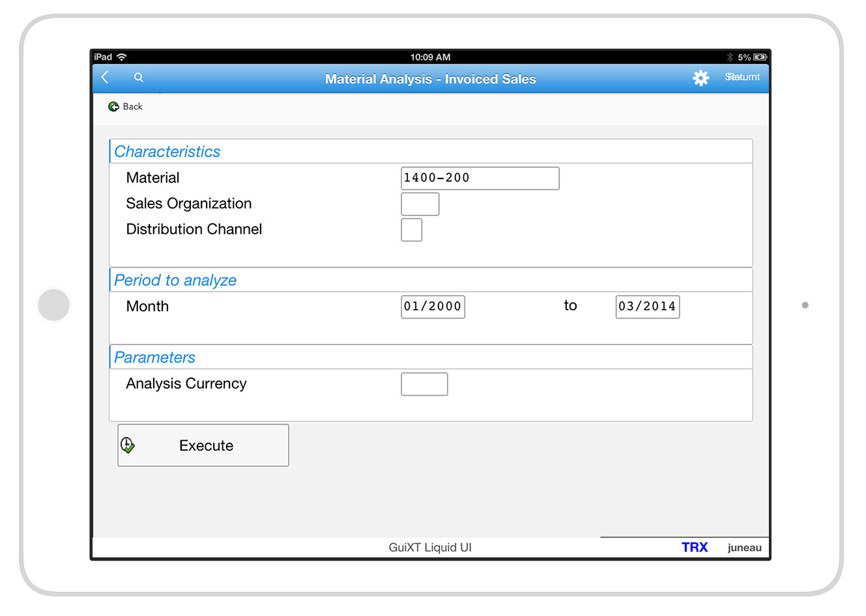
Task: Tap the battery icon in the status bar
Action: point(760,57)
